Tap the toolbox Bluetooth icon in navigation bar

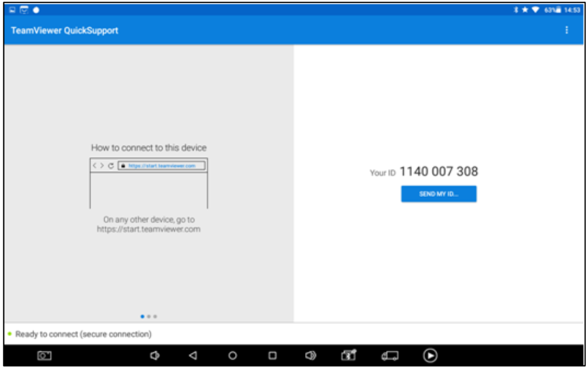point(349,355)
